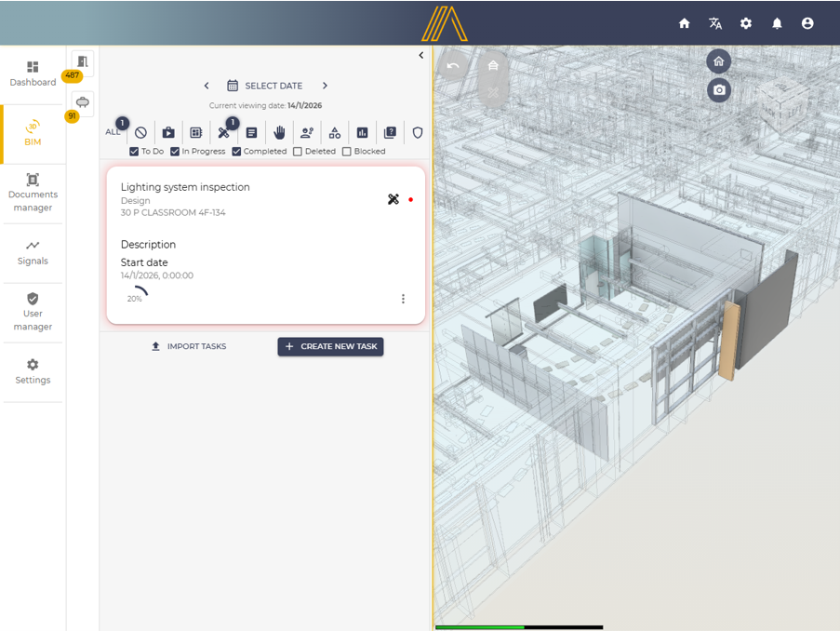Click the camera snapshot icon in 3D viewer
Image resolution: width=840 pixels, height=631 pixels.
pos(718,90)
